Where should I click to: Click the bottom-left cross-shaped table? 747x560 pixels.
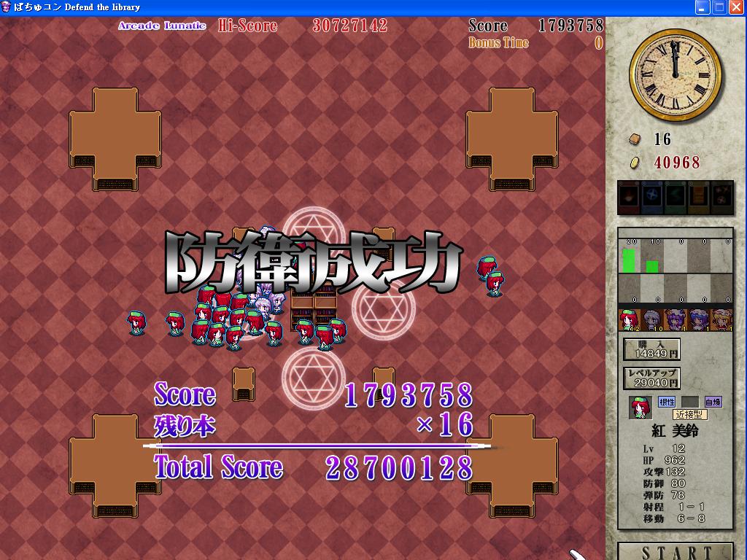point(115,466)
